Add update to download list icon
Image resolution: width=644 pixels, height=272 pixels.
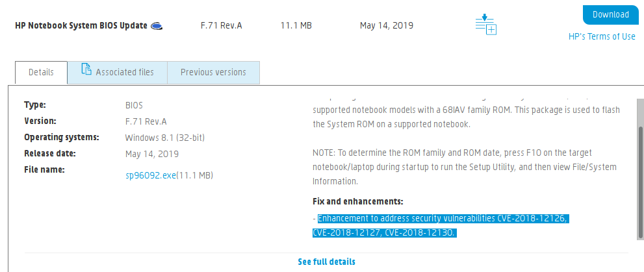pos(486,24)
